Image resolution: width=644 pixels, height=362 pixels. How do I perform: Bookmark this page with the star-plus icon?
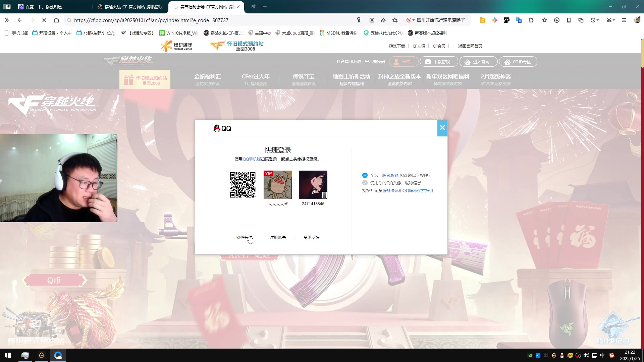click(395, 20)
